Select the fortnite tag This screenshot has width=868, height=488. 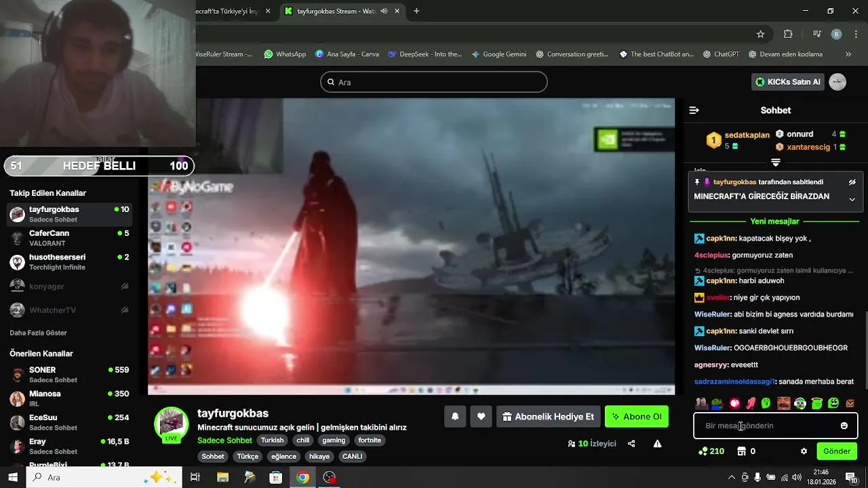370,441
